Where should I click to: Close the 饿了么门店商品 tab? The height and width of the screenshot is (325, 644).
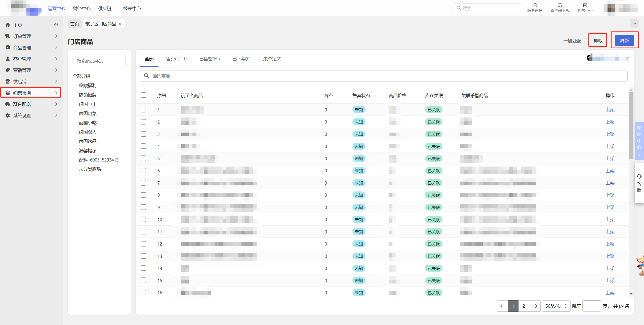(x=120, y=24)
